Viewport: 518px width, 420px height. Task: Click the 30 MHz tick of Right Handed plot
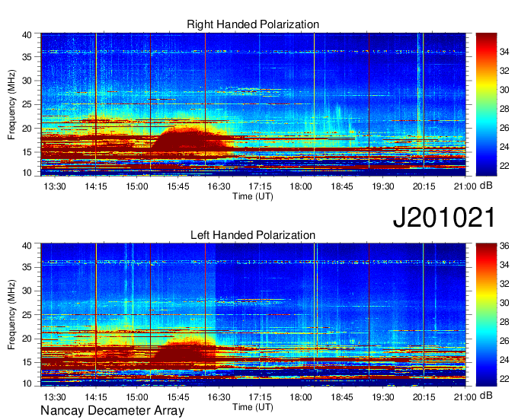coord(27,81)
